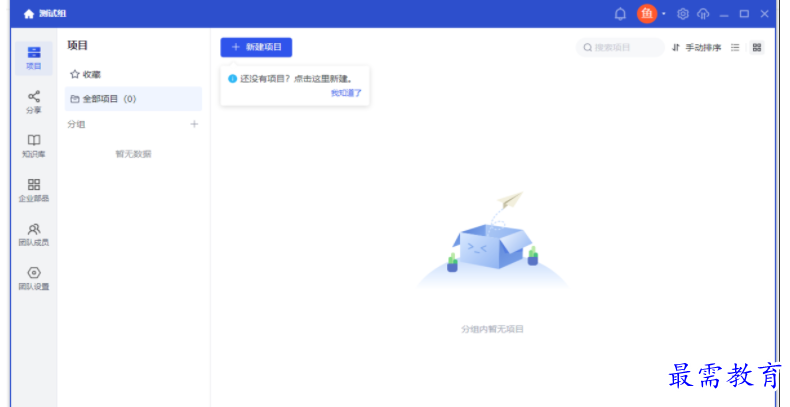Switch to grid view
Viewport: 790px width, 407px height.
757,47
